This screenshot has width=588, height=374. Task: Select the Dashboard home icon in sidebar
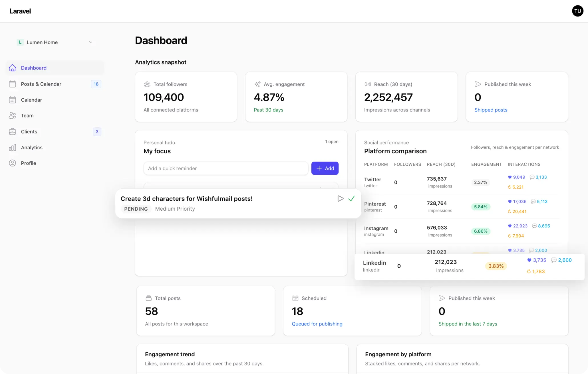(12, 68)
